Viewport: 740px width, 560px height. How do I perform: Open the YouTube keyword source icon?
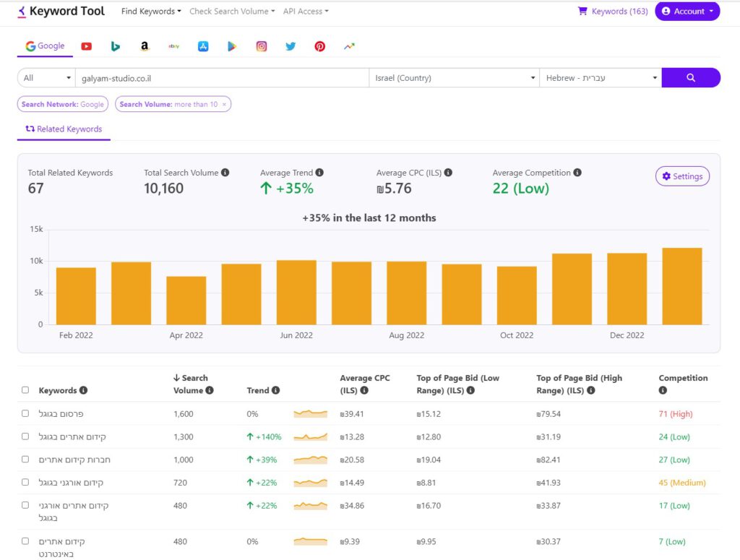click(87, 46)
